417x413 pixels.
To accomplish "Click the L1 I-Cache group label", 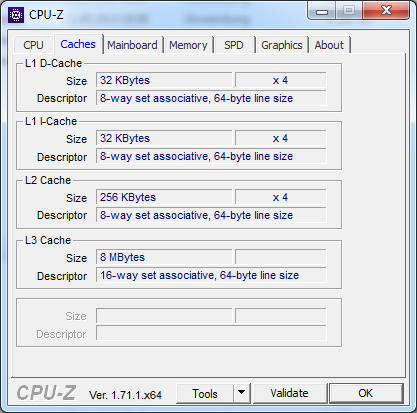I will [51, 121].
